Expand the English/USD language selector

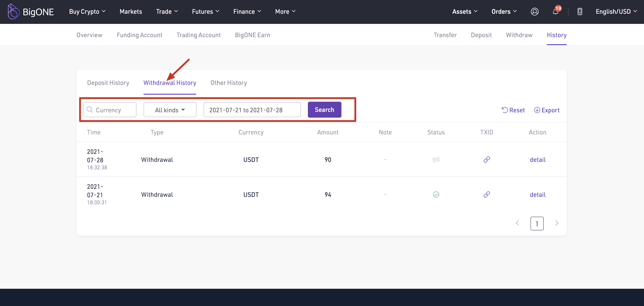[616, 11]
